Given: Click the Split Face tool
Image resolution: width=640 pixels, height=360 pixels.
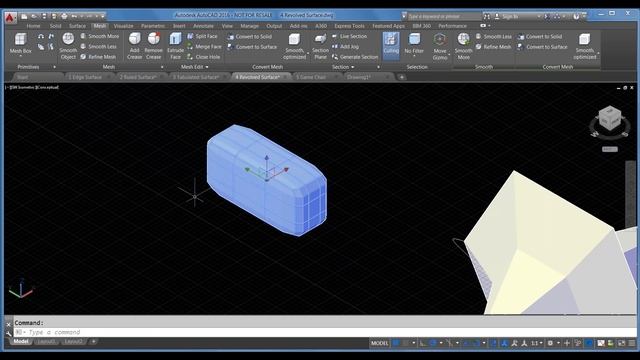Looking at the screenshot, I should [x=202, y=36].
